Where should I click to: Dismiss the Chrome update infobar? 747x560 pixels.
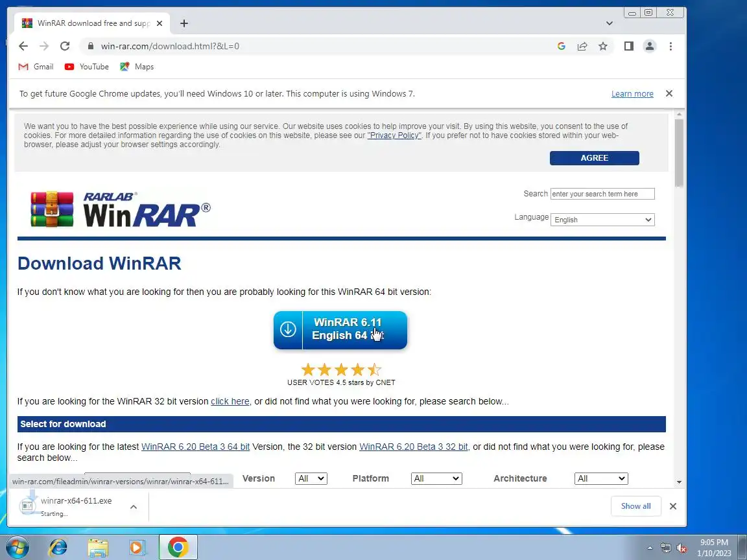click(669, 93)
